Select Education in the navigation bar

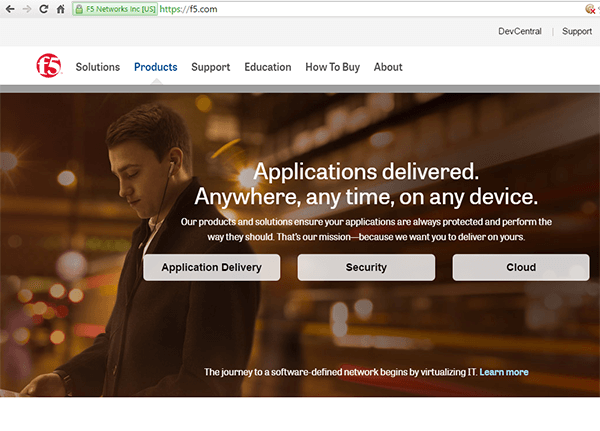click(x=267, y=67)
